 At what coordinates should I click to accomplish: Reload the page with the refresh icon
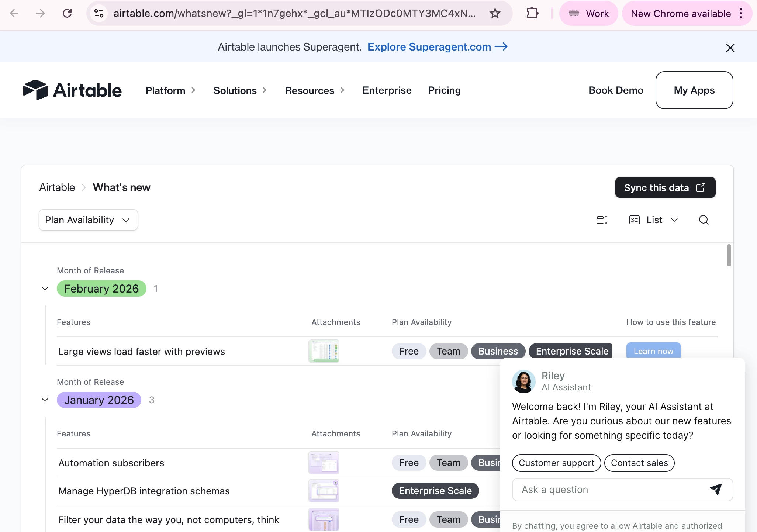tap(67, 14)
